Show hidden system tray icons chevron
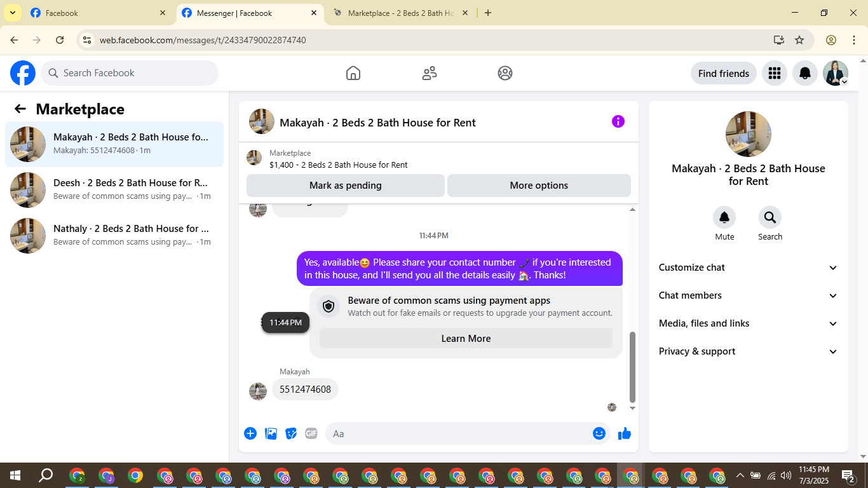The image size is (868, 488). click(740, 475)
